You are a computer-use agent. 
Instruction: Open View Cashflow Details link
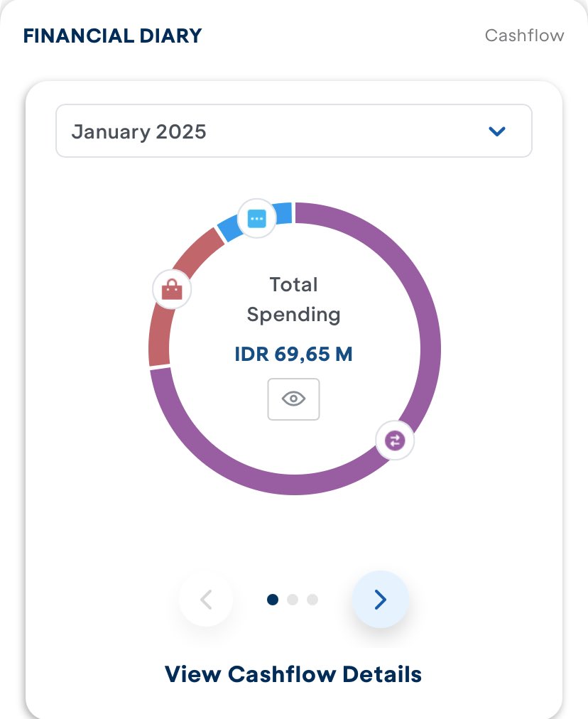293,674
